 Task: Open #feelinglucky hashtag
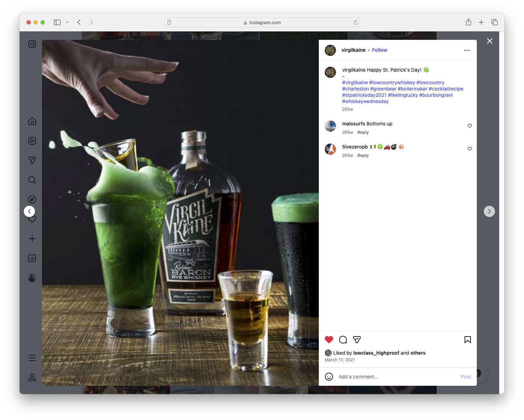coord(403,95)
